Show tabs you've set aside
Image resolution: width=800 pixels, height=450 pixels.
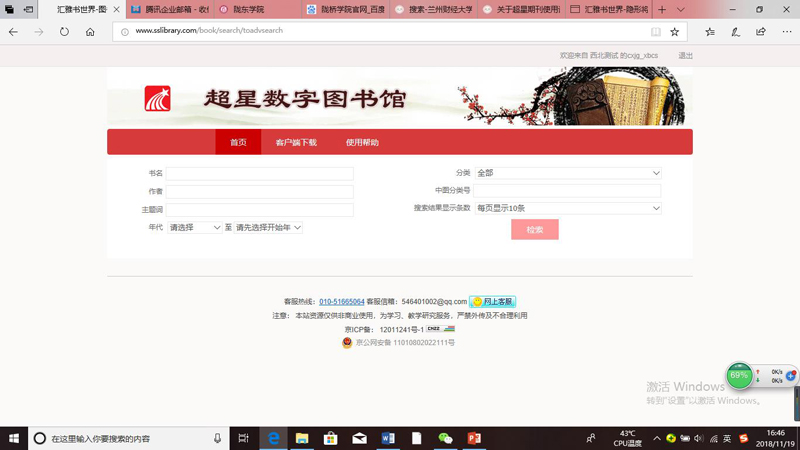[9, 9]
